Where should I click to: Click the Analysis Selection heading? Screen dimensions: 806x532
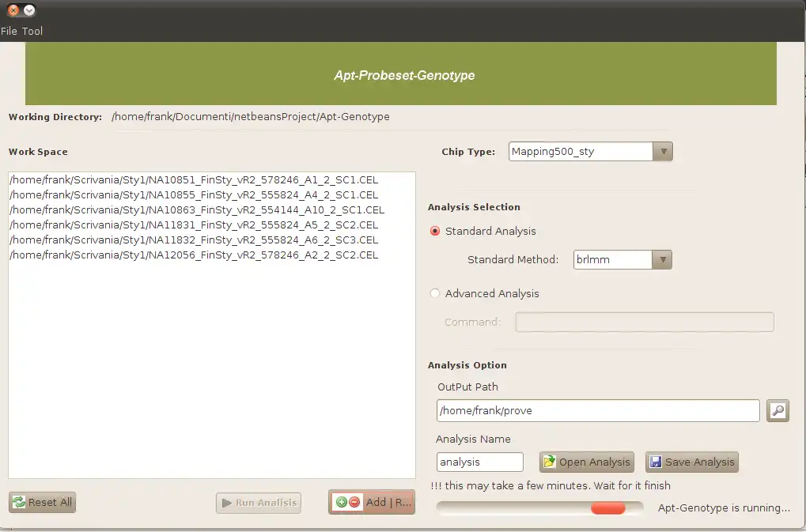[x=474, y=207]
